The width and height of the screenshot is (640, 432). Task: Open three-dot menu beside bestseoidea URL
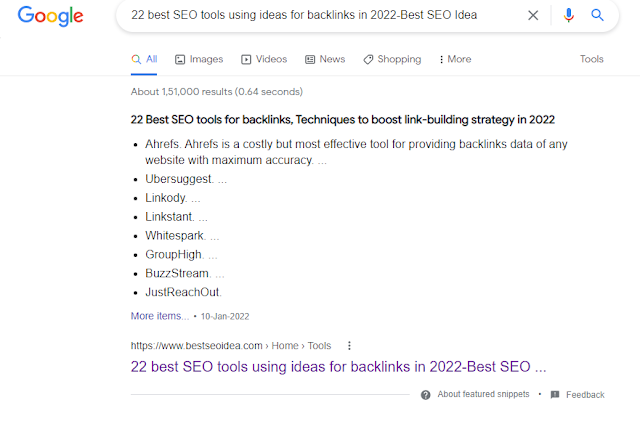pos(349,346)
